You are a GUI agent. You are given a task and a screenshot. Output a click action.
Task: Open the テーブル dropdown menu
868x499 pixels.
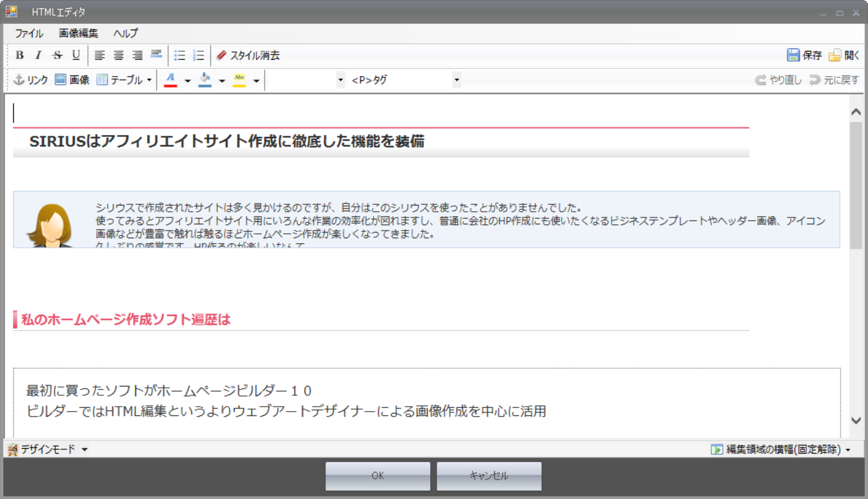click(x=149, y=80)
